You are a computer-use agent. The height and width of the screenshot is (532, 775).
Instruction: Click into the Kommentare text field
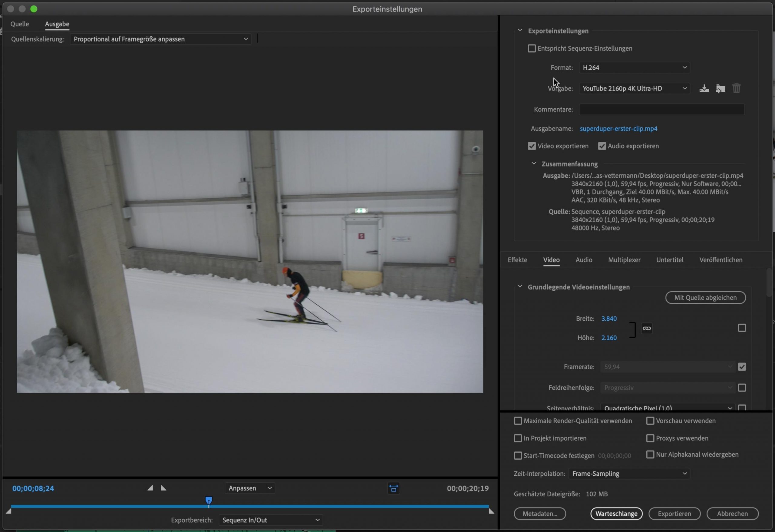click(661, 109)
